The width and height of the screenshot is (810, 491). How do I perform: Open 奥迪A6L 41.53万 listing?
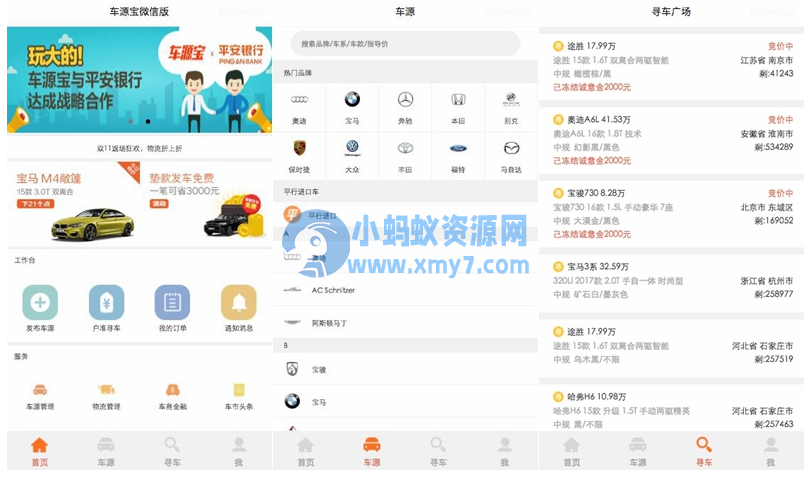(x=672, y=140)
